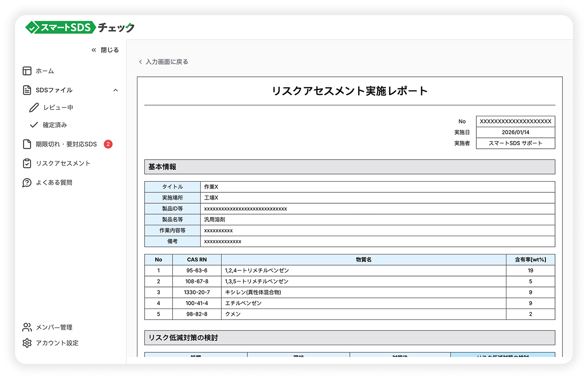
Task: Open レビュー中 via the pencil icon
Action: [34, 108]
